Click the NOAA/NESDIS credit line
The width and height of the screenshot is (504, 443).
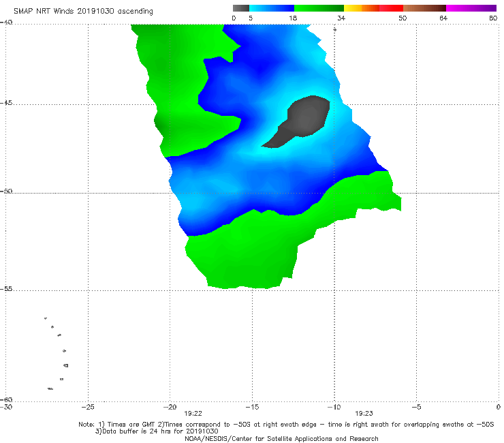click(x=281, y=439)
